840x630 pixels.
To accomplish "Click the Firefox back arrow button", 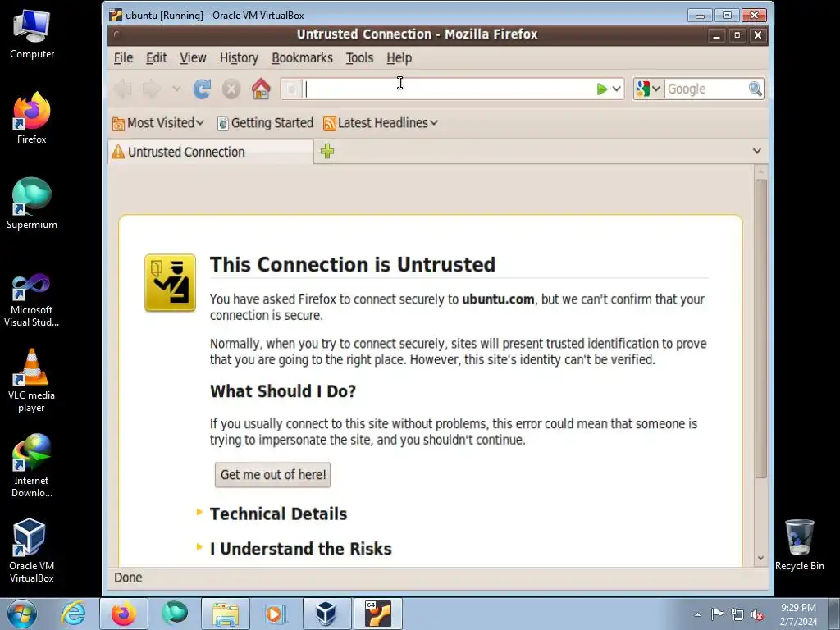I will tap(123, 89).
